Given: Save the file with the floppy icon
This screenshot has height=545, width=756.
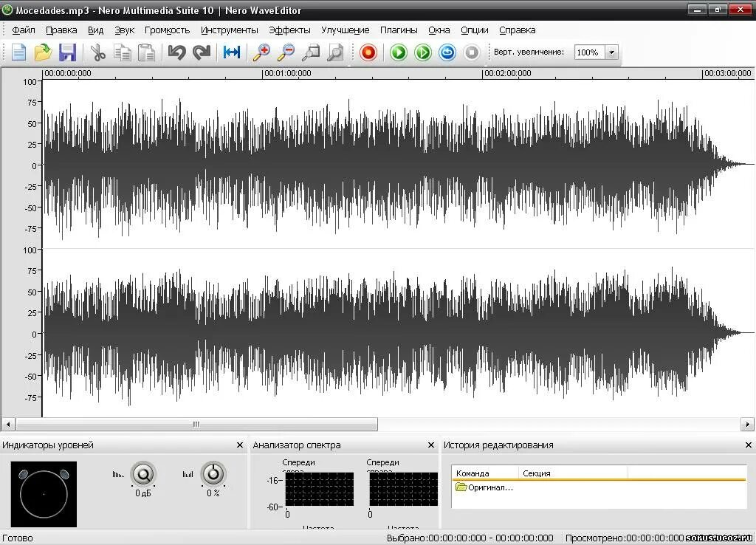Looking at the screenshot, I should point(67,52).
